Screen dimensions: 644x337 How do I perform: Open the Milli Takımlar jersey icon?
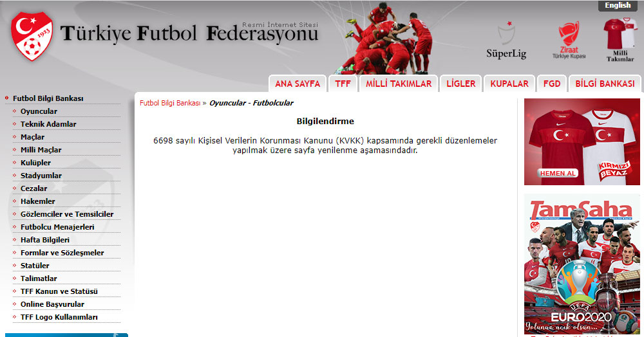coord(620,39)
